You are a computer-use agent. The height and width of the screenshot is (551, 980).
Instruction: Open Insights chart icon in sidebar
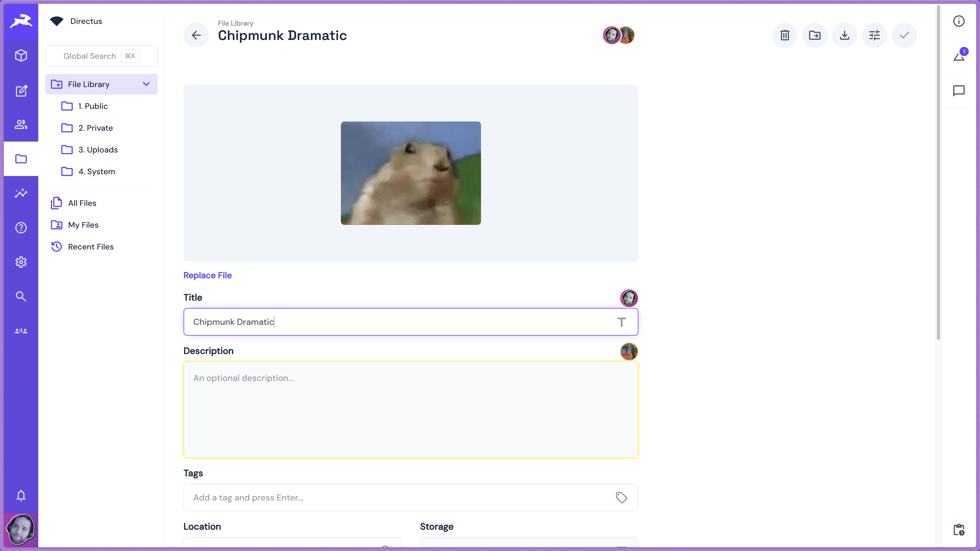click(21, 193)
